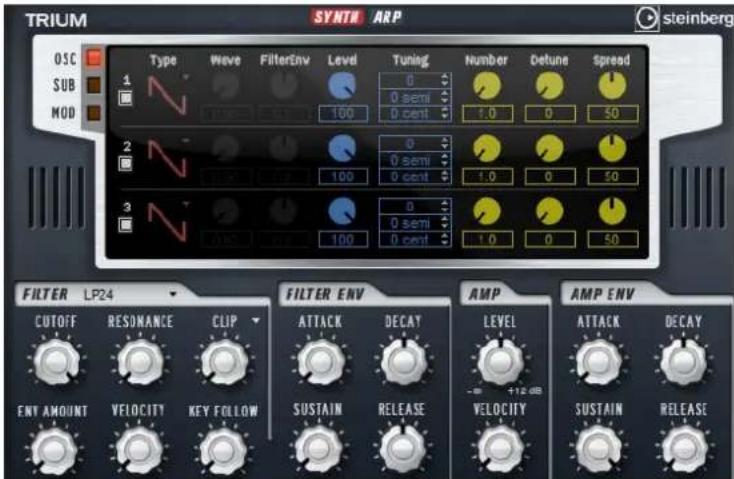Click the Amp Env DECAY knob
The image size is (734, 479).
[683, 361]
